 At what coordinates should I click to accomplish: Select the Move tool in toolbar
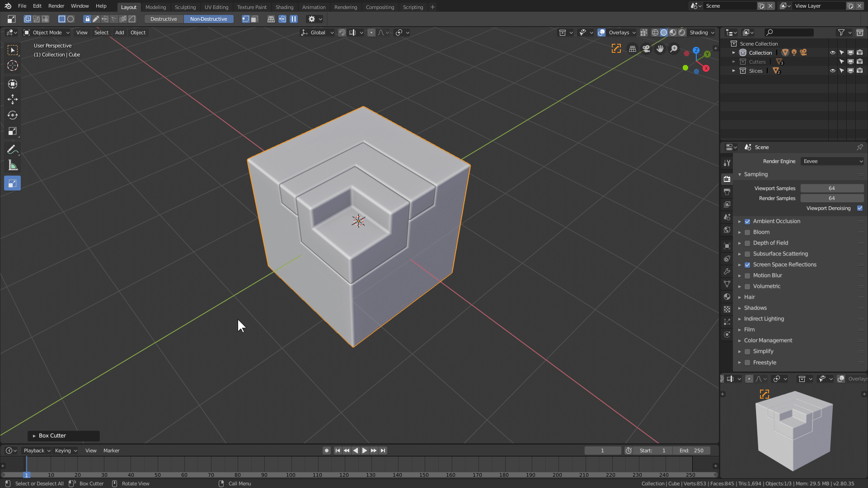pos(12,99)
